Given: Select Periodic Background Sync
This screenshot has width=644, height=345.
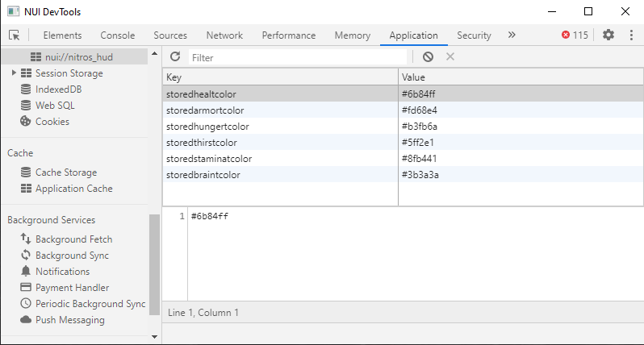Looking at the screenshot, I should pyautogui.click(x=90, y=304).
